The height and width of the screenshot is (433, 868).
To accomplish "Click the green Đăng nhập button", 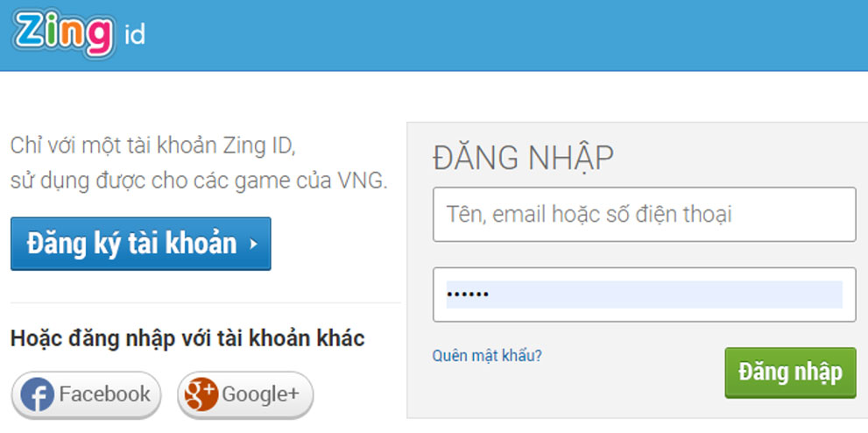I will [x=791, y=373].
